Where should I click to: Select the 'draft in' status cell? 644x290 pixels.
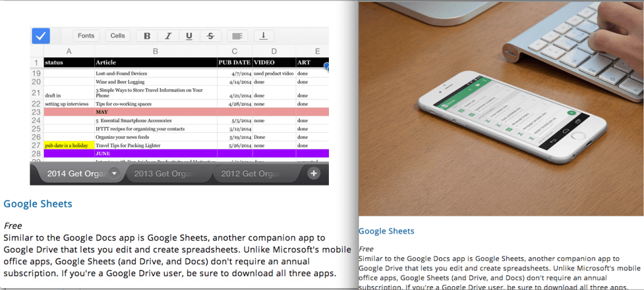point(69,93)
